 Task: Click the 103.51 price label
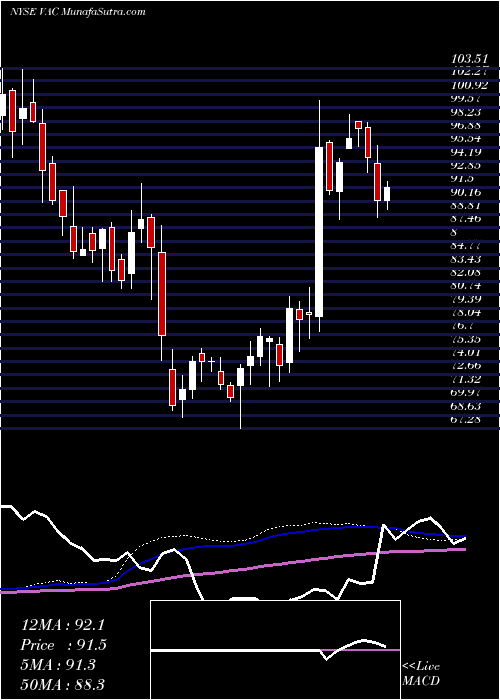pos(469,58)
